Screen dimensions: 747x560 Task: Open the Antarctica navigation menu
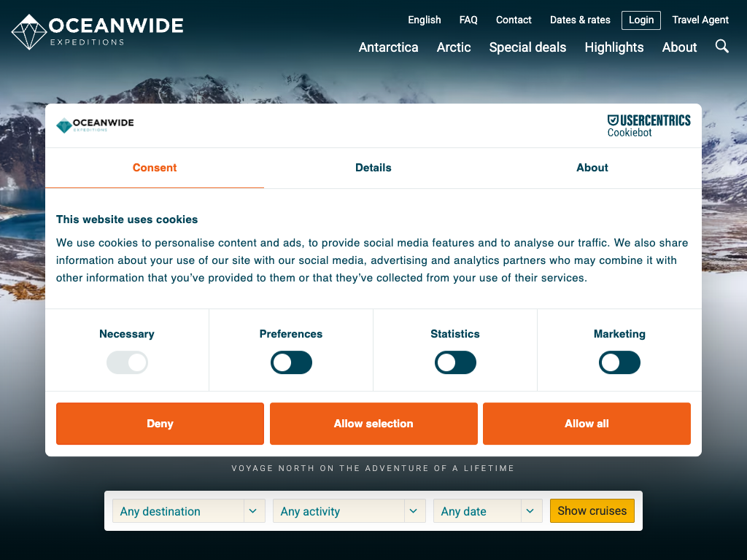(x=388, y=47)
